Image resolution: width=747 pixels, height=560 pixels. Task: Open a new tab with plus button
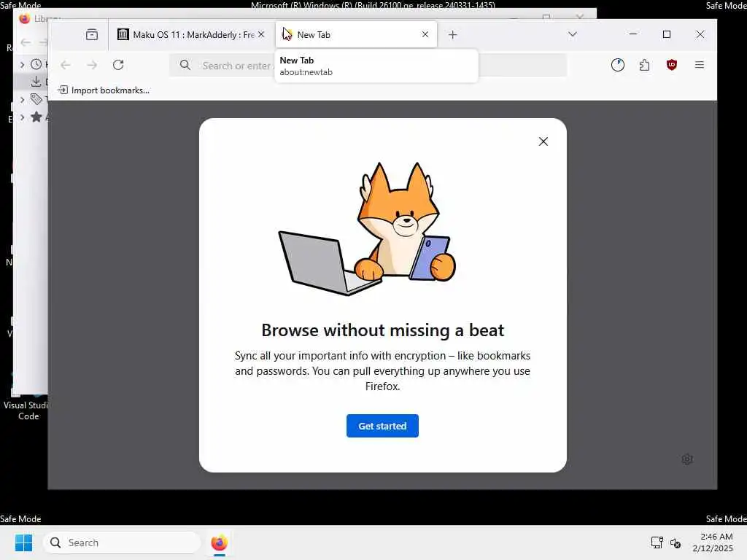coord(452,34)
